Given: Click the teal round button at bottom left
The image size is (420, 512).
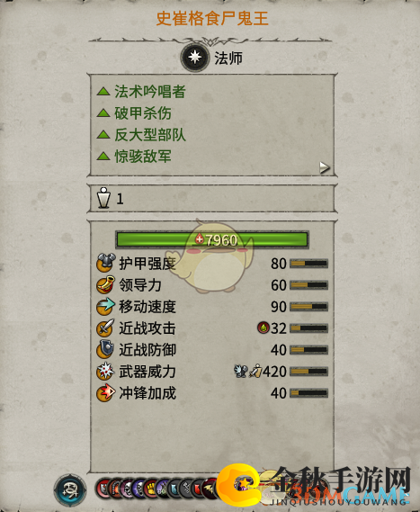Looking at the screenshot, I should (x=70, y=490).
